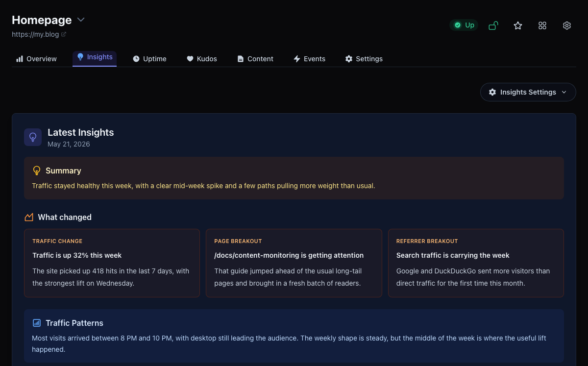Click the PAGE BREAKOUT label
The image size is (588, 366).
pos(238,241)
